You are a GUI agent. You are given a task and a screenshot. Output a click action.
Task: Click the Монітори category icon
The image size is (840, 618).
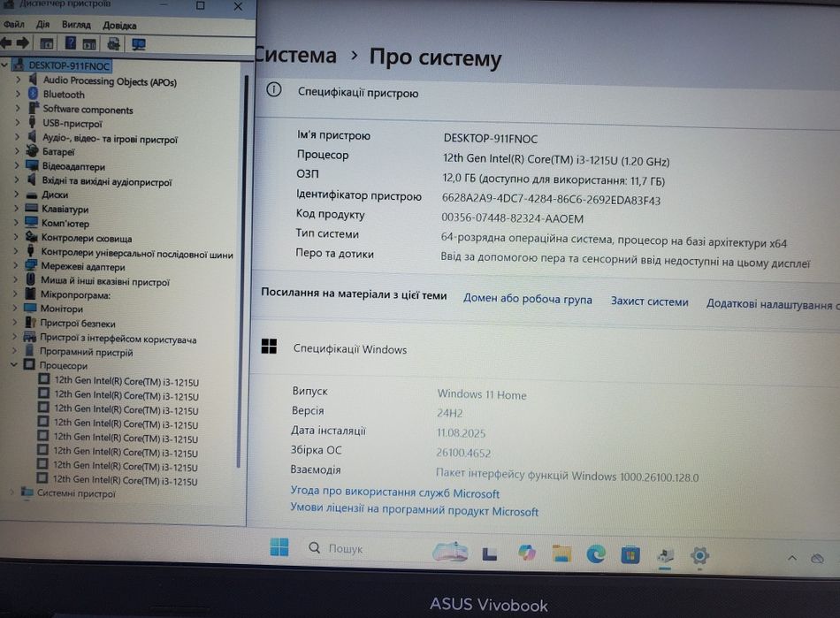click(30, 308)
